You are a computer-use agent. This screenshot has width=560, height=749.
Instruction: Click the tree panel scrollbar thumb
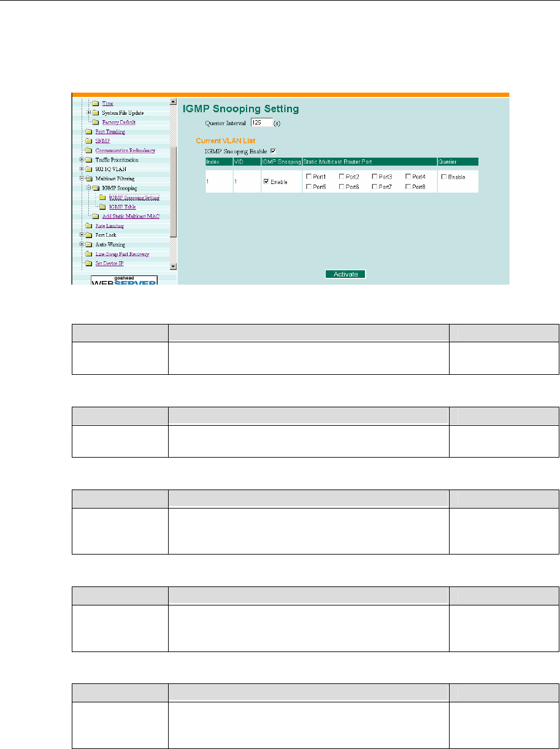coord(173,192)
